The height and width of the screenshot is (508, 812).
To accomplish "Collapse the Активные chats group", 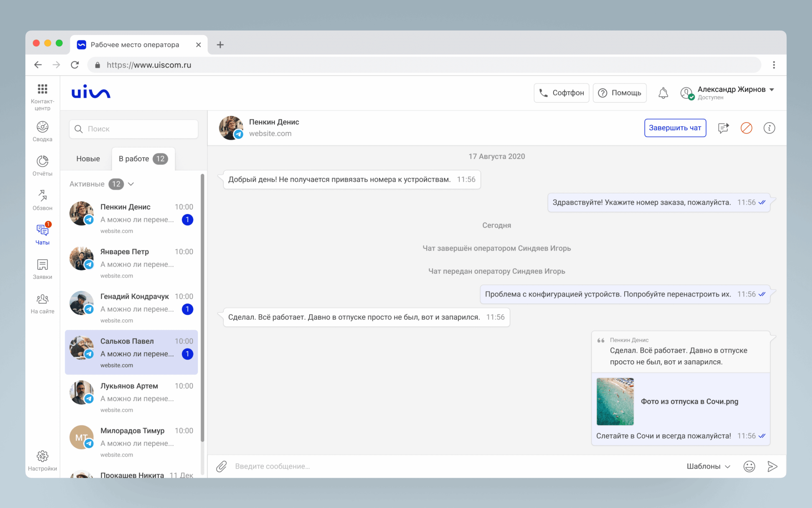I will click(x=131, y=184).
